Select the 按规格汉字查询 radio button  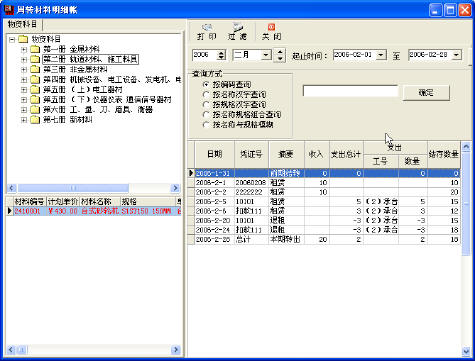coord(206,104)
